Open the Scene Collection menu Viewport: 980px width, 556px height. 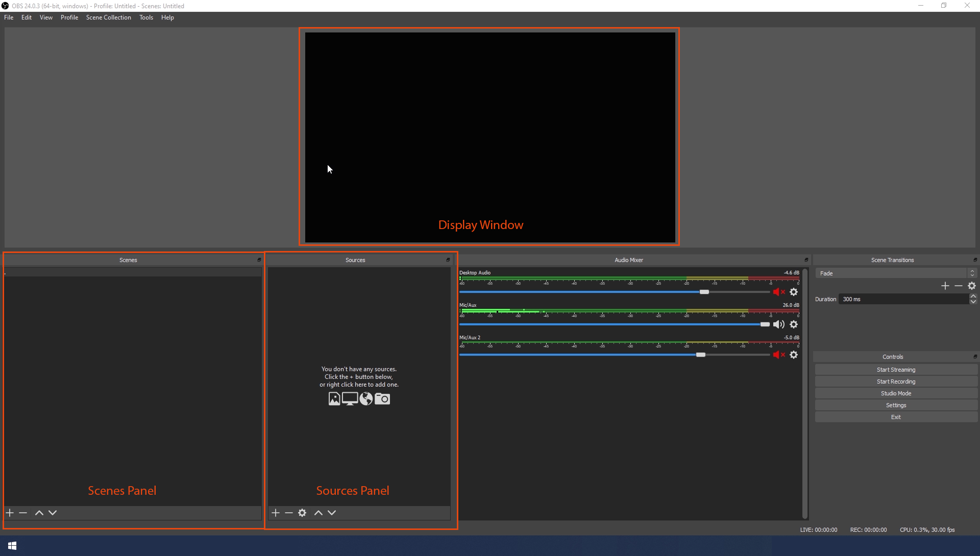[108, 17]
